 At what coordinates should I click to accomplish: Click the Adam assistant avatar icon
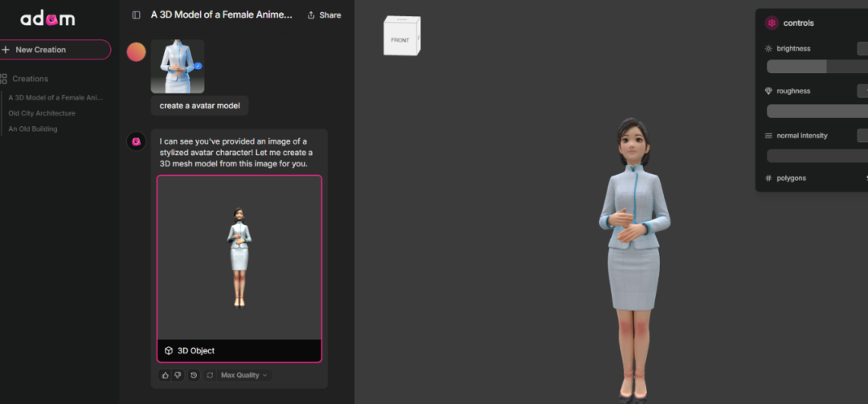[x=136, y=141]
